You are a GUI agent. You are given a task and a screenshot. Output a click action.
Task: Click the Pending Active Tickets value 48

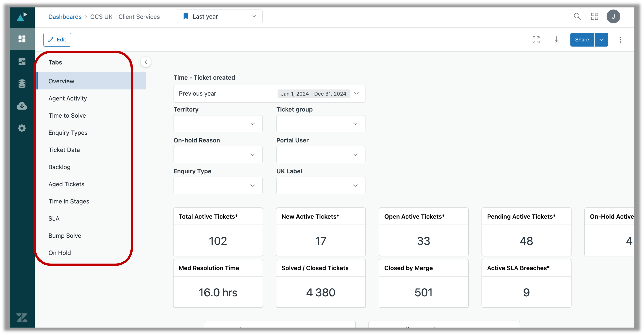click(x=526, y=241)
